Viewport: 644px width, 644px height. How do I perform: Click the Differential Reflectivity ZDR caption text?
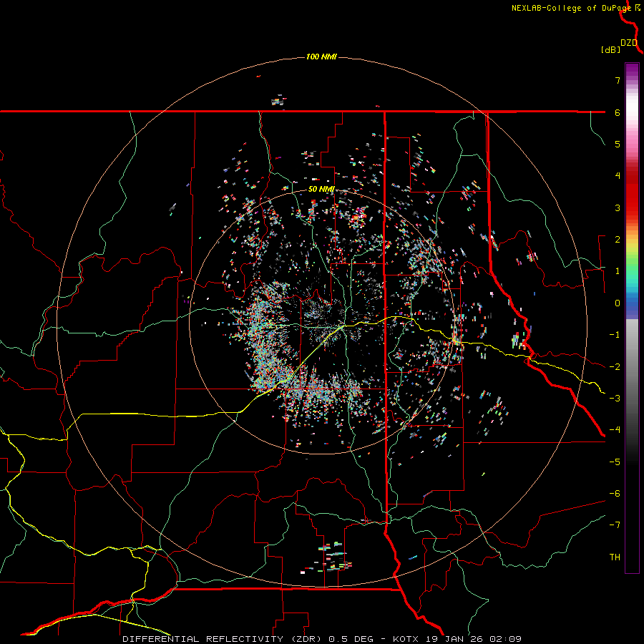[321, 639]
